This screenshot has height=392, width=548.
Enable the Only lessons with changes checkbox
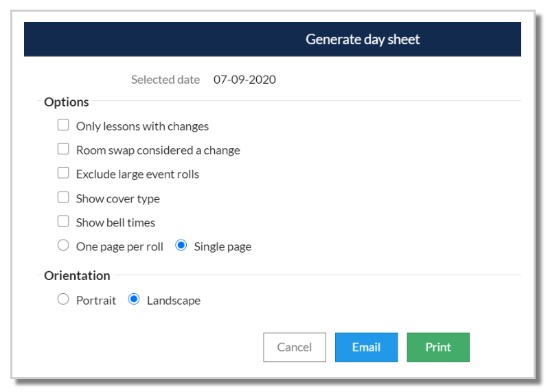[63, 125]
